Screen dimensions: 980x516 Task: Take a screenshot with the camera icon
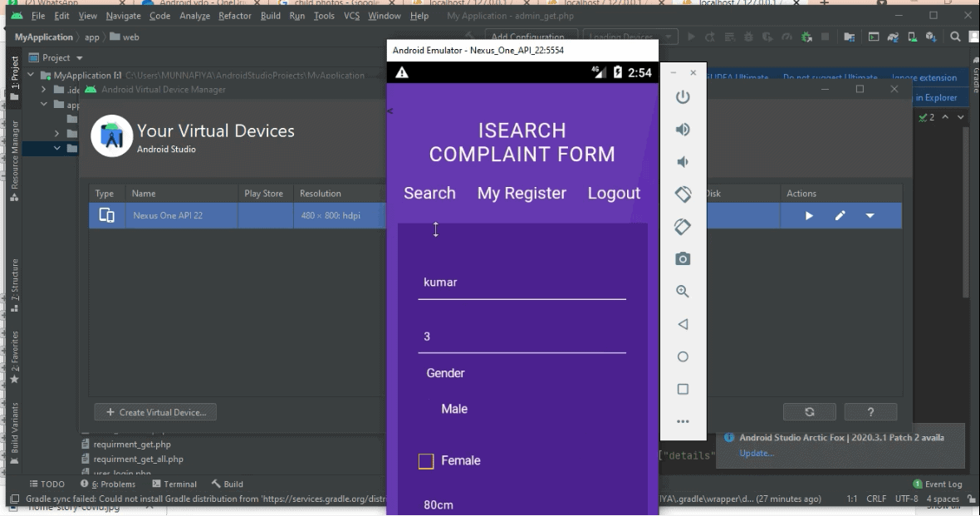[x=682, y=258]
